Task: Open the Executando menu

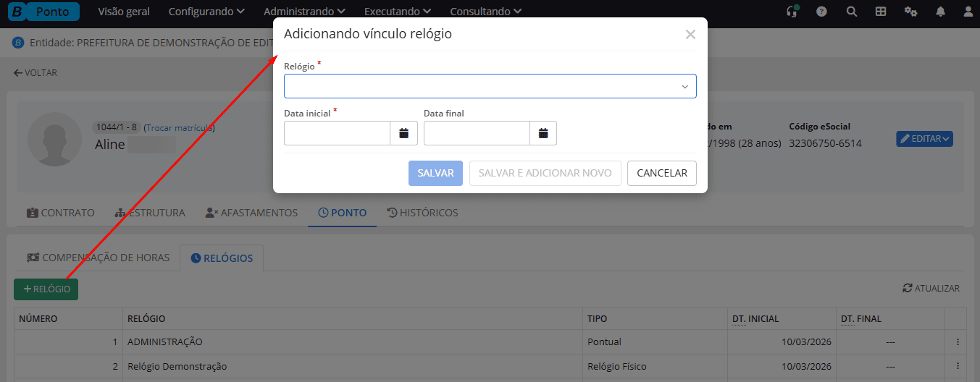Action: [x=398, y=12]
